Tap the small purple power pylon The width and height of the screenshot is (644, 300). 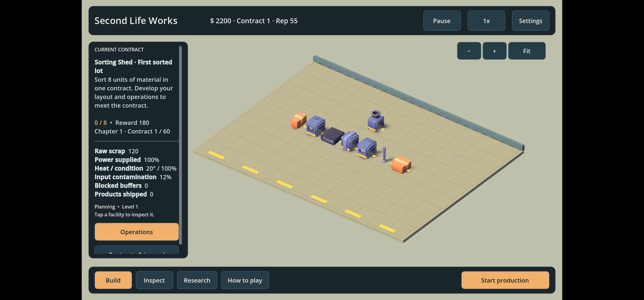pyautogui.click(x=384, y=155)
